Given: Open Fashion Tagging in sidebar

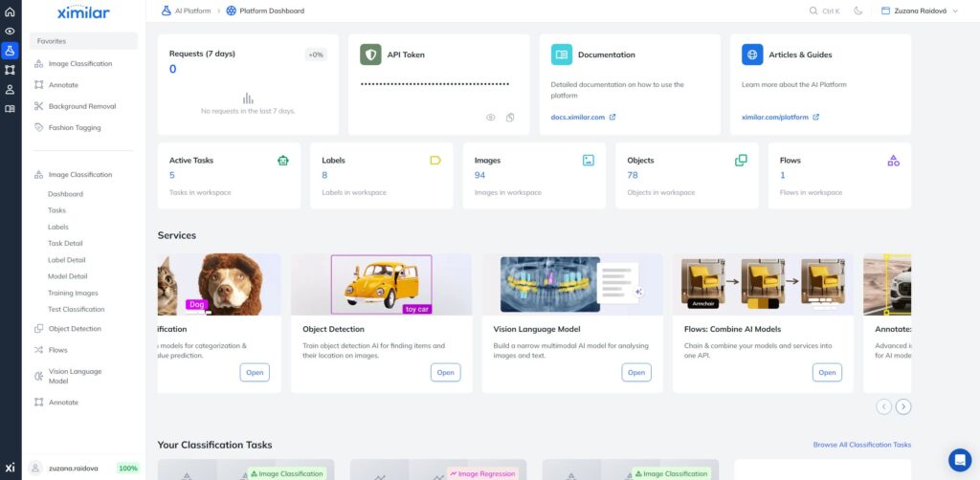Looking at the screenshot, I should [x=75, y=127].
